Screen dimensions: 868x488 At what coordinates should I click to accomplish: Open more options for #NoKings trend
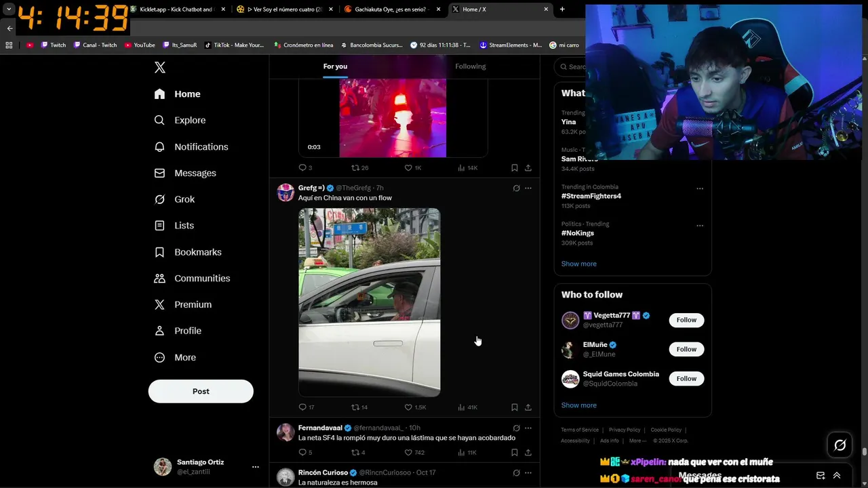pos(700,226)
